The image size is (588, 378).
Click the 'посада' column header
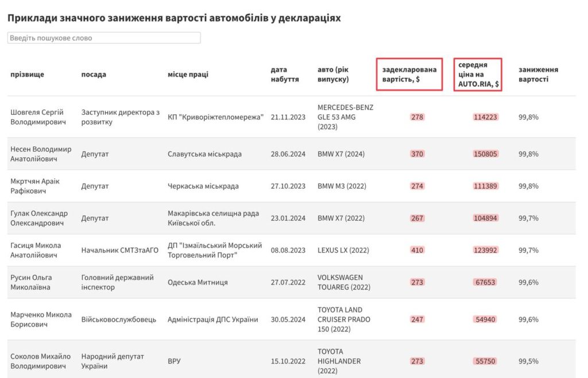[94, 75]
